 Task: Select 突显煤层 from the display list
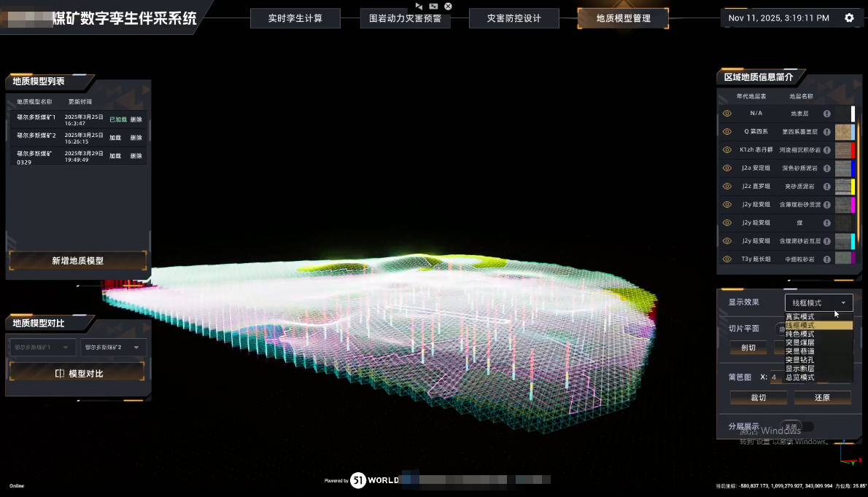click(x=800, y=343)
